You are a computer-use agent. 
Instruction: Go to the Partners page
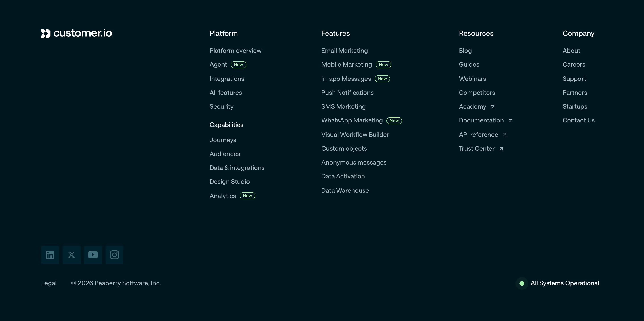coord(574,93)
